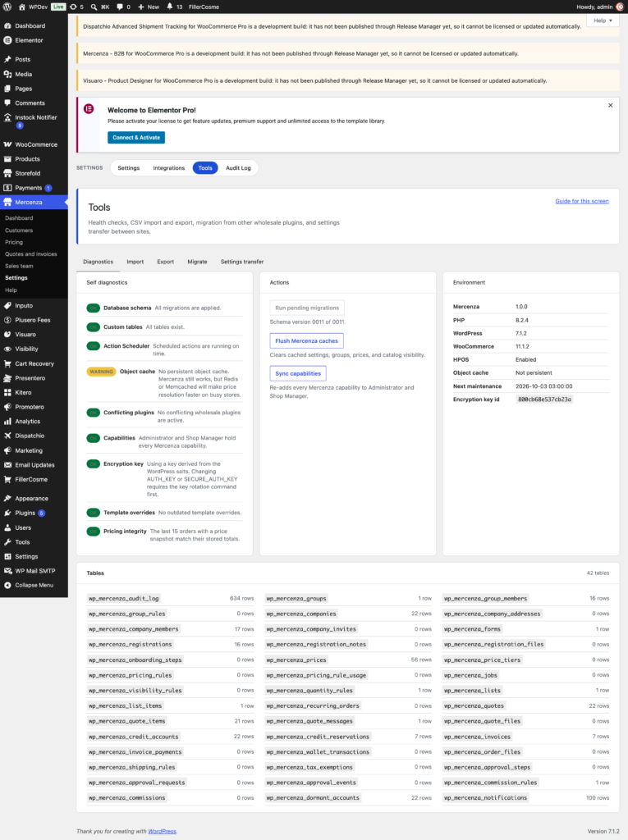Click the Sync capabilities button
The height and width of the screenshot is (840, 628).
pos(298,373)
